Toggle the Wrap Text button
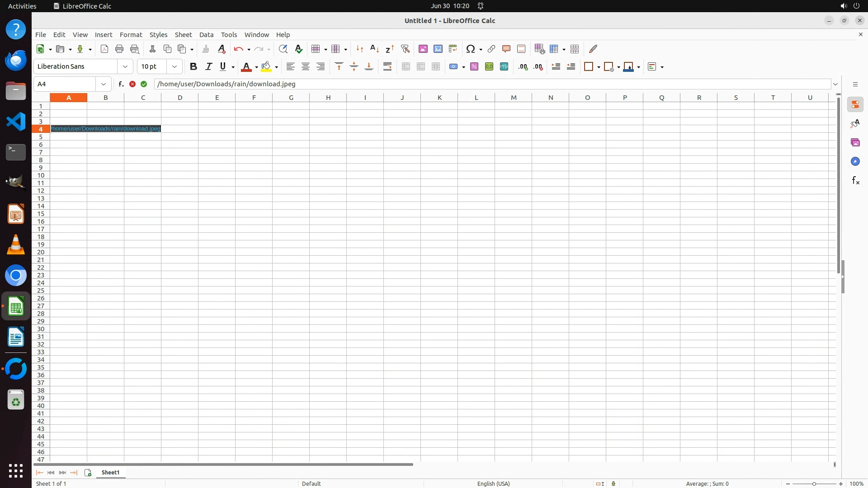This screenshot has height=488, width=868. (387, 66)
